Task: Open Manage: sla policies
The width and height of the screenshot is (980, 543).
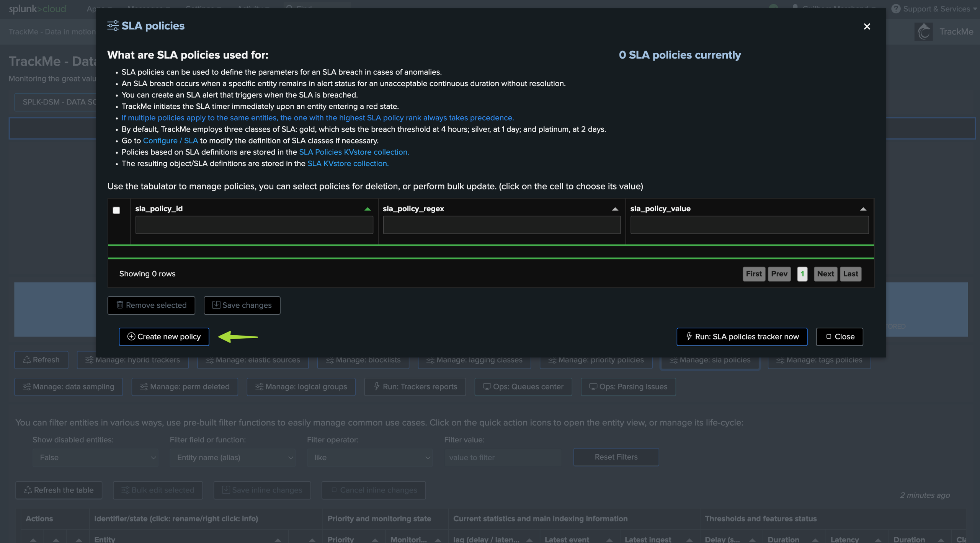Action: [710, 360]
